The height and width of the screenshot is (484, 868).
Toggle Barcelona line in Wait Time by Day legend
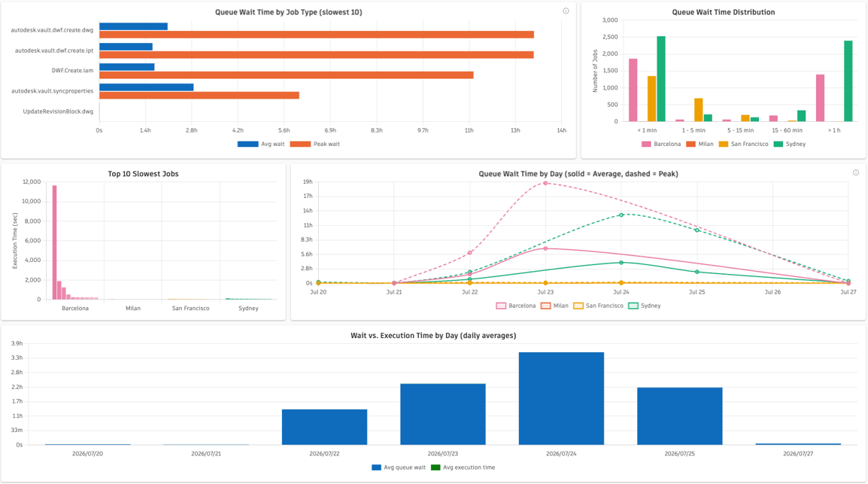(516, 306)
